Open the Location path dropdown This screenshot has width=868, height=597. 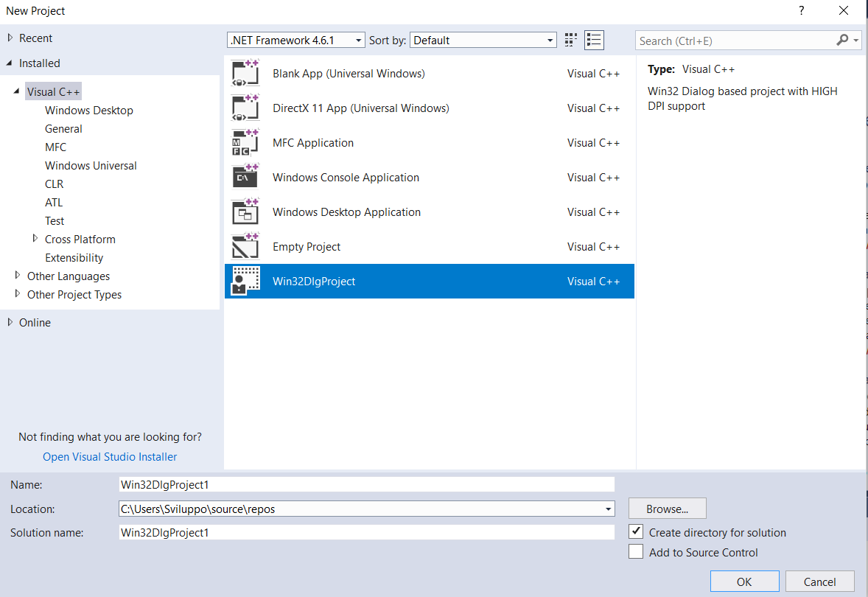(x=608, y=509)
